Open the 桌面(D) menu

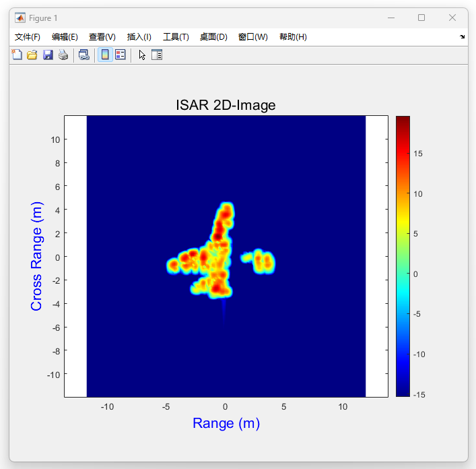tap(213, 37)
